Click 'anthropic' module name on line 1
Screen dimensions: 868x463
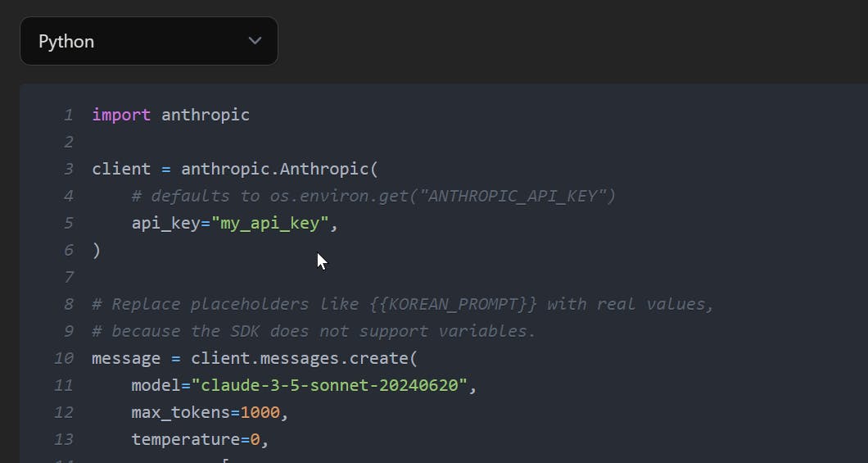pos(206,115)
